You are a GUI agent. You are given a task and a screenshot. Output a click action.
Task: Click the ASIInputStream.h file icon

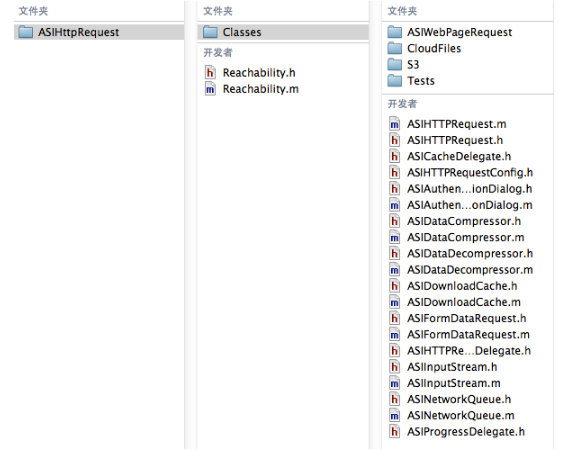click(394, 367)
